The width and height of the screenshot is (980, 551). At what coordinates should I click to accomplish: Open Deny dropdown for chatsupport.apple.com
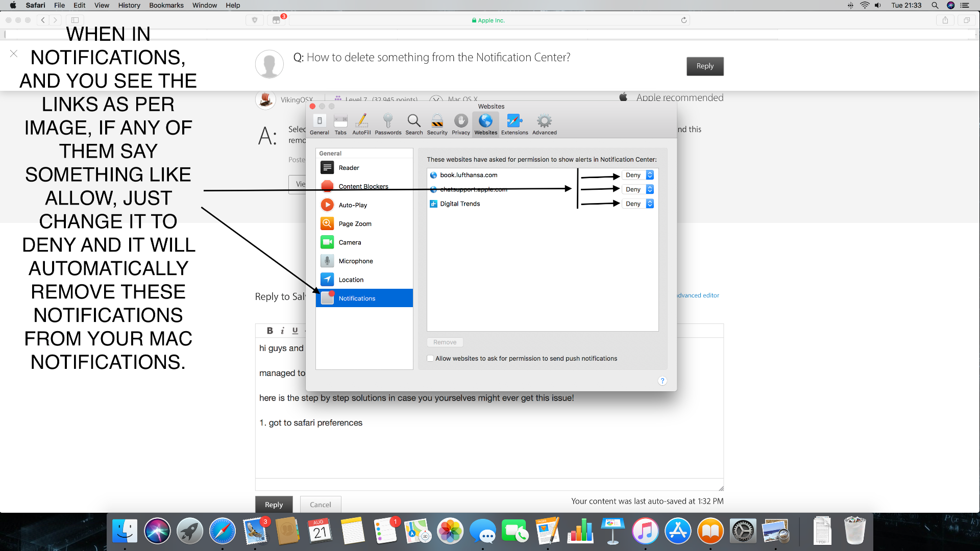(638, 189)
